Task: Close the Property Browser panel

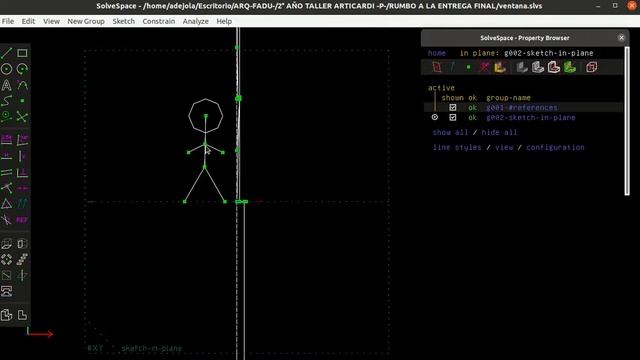Action: pos(621,38)
